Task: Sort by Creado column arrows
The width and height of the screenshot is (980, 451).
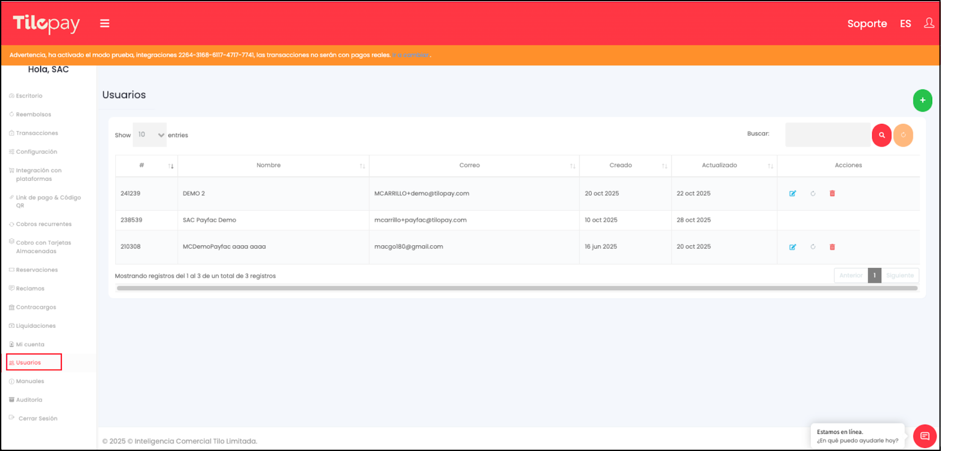Action: (665, 166)
